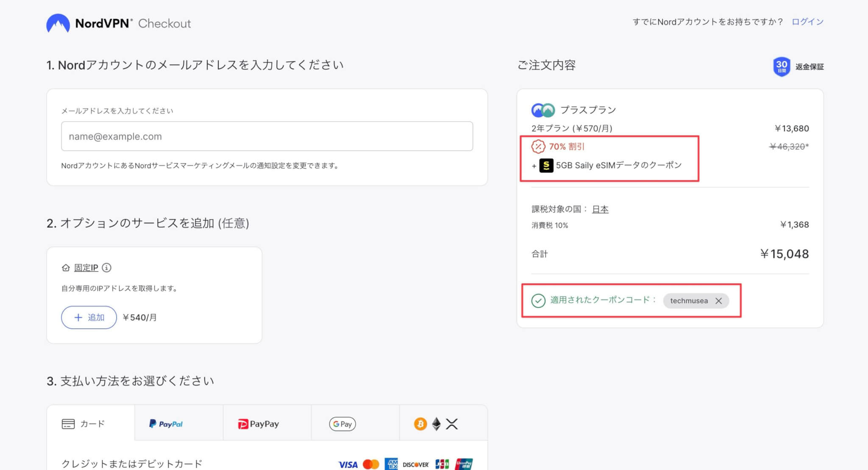Click the ご注文内容 heading
868x470 pixels.
(x=546, y=65)
